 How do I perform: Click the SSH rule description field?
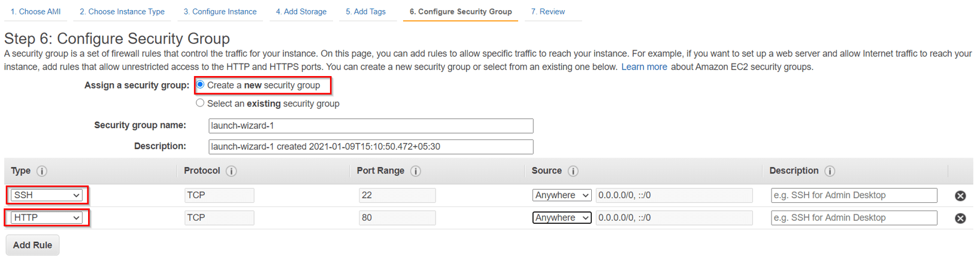click(854, 195)
